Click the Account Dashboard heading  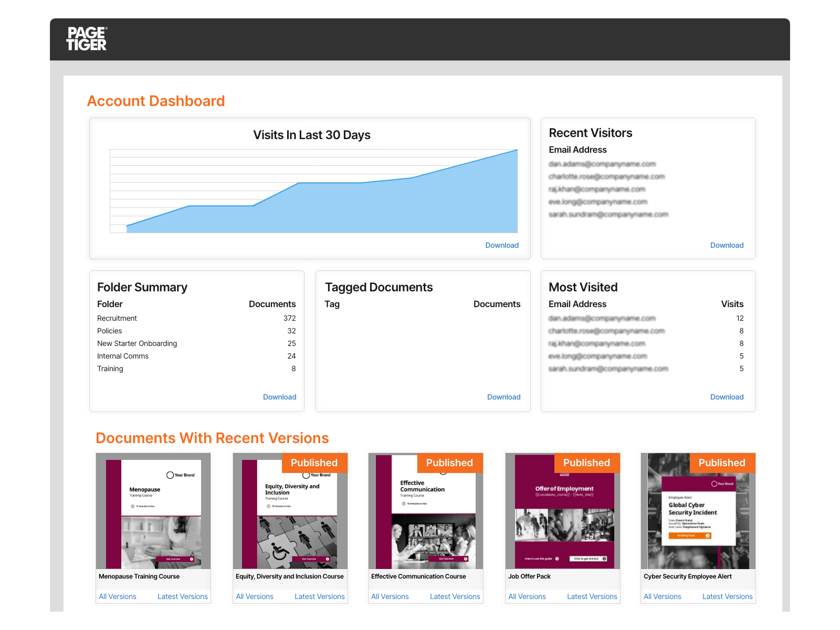156,101
